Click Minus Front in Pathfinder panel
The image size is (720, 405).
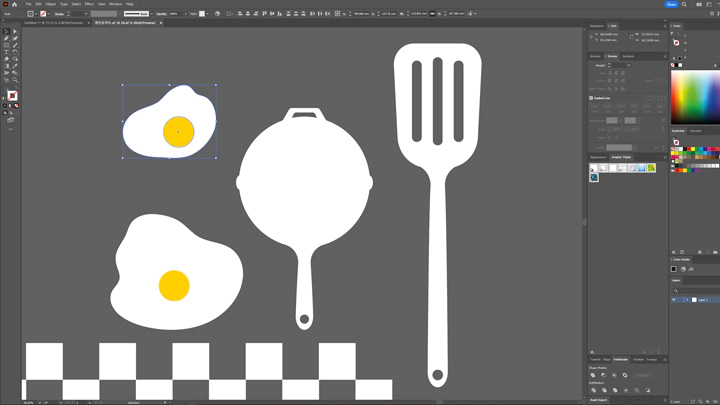coord(603,375)
